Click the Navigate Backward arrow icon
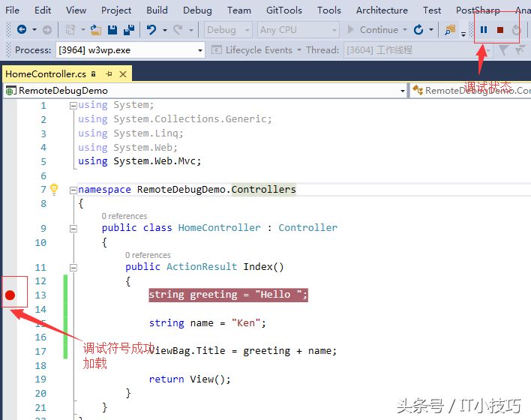Viewport: 531px width, 420px height. 21,30
